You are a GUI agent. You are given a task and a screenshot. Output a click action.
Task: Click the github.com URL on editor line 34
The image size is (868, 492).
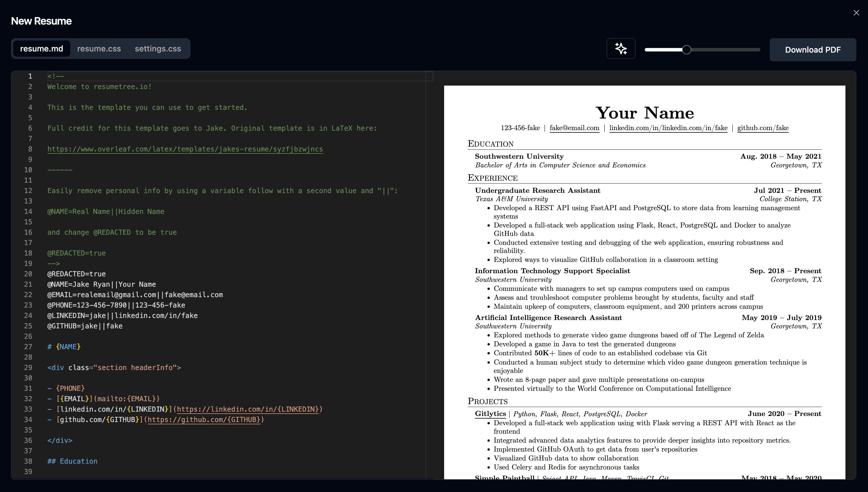click(x=204, y=420)
